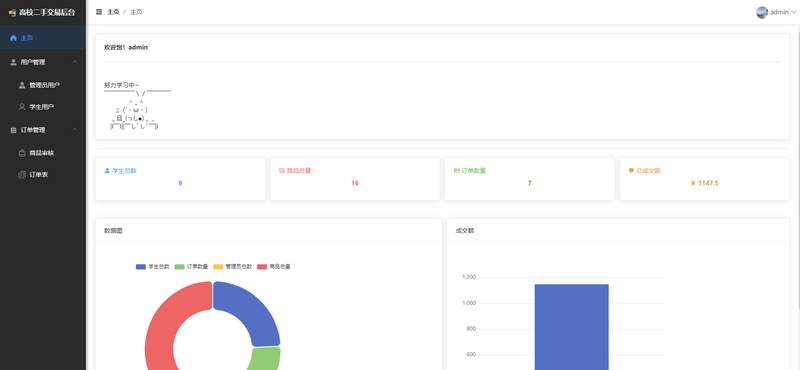Screen dimensions: 800x370
Task: Click the 订单数量 green icon
Action: click(457, 170)
